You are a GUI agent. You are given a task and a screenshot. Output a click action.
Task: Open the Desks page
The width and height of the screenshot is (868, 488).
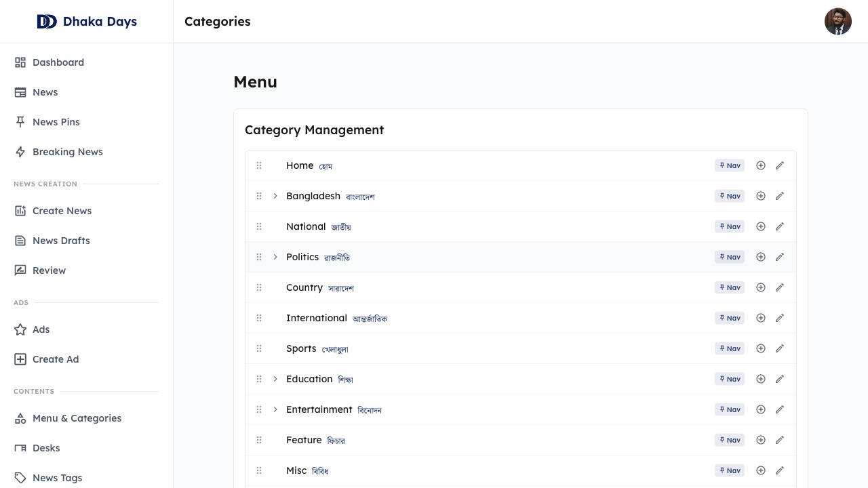click(x=86, y=448)
